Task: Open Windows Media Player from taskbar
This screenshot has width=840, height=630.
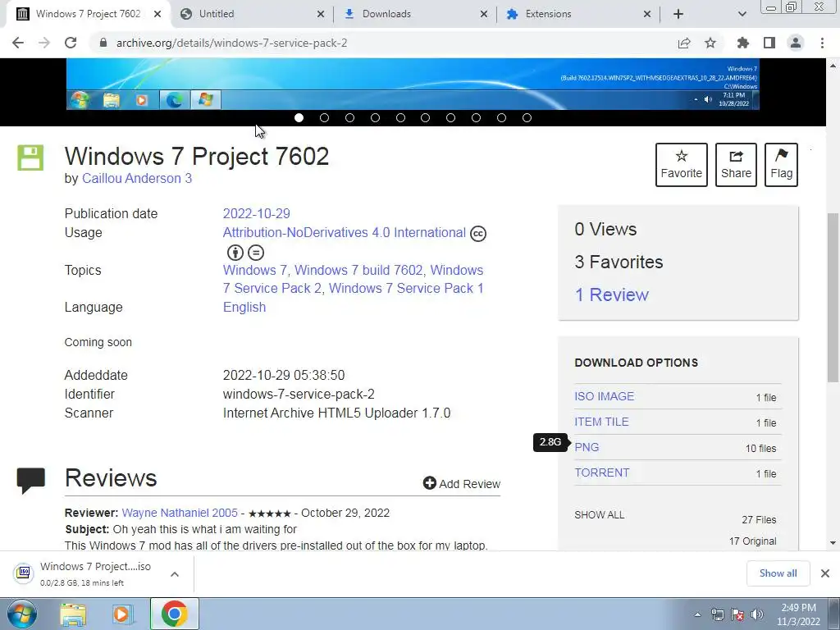Action: coord(121,614)
